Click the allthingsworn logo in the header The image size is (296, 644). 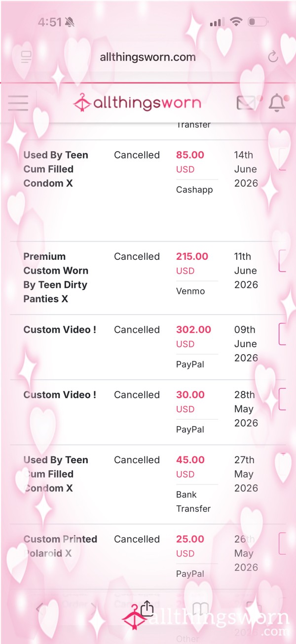pyautogui.click(x=137, y=103)
